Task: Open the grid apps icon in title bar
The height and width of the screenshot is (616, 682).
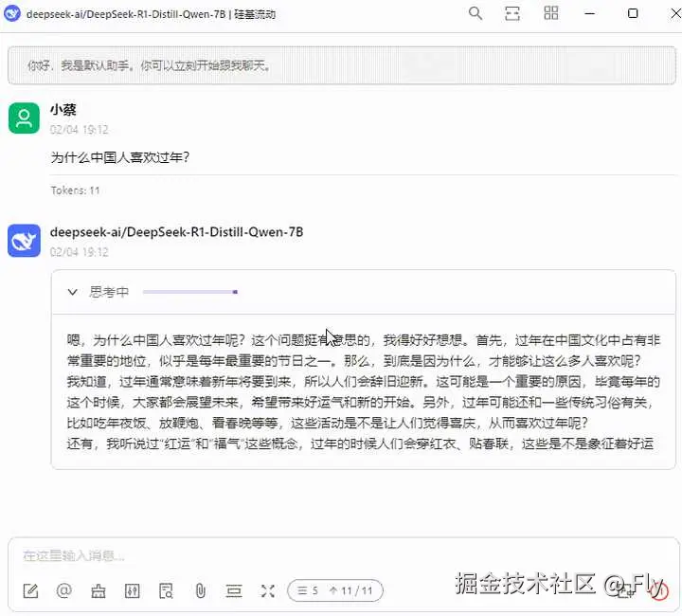Action: [x=551, y=13]
